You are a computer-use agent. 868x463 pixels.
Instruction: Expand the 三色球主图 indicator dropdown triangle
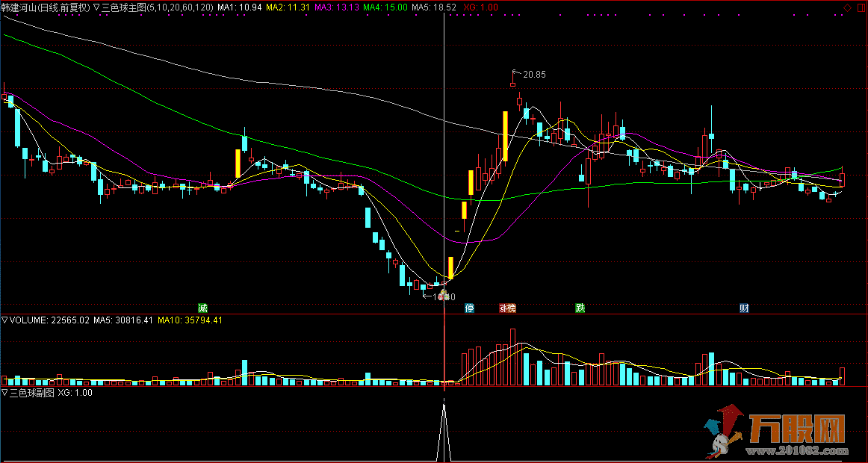tap(96, 7)
